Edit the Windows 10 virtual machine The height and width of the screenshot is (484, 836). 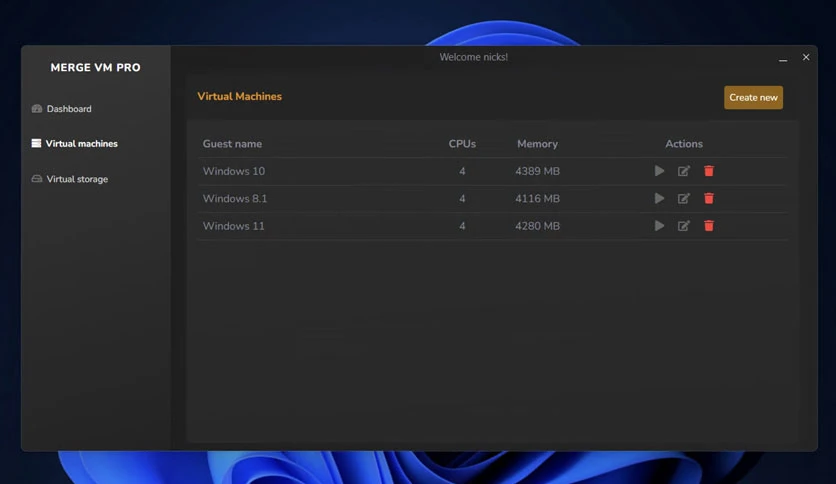(x=684, y=171)
